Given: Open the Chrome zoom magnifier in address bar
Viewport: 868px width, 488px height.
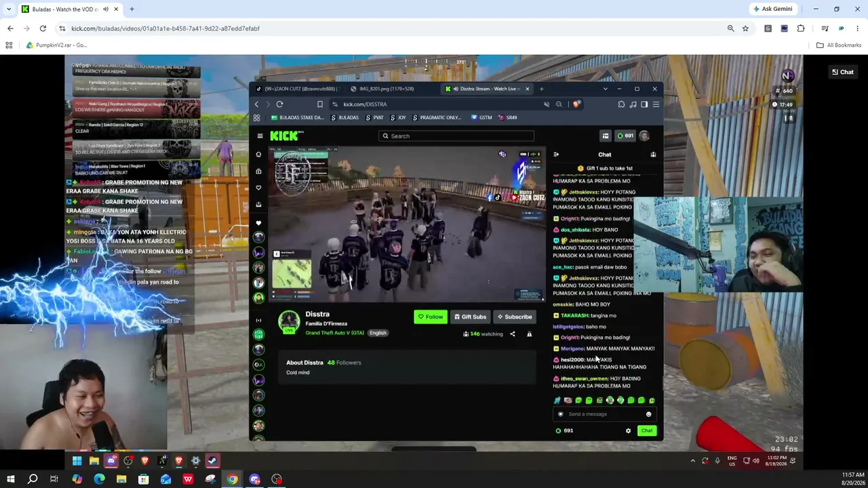Looking at the screenshot, I should point(730,28).
